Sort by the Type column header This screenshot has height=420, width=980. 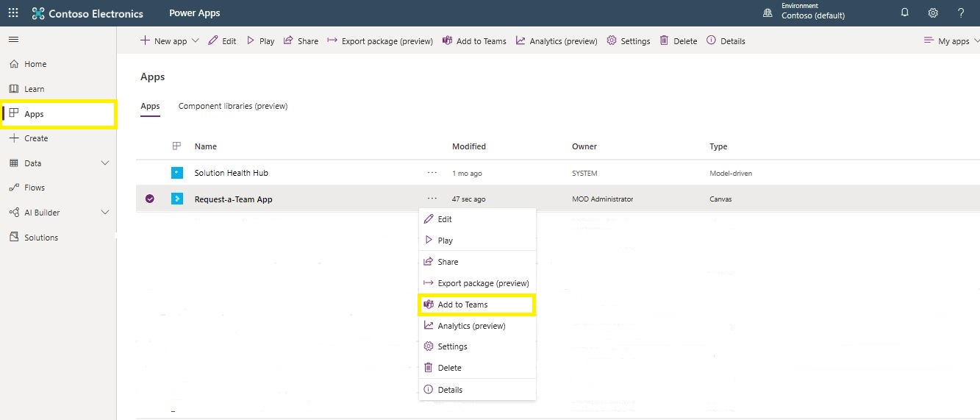pyautogui.click(x=718, y=146)
